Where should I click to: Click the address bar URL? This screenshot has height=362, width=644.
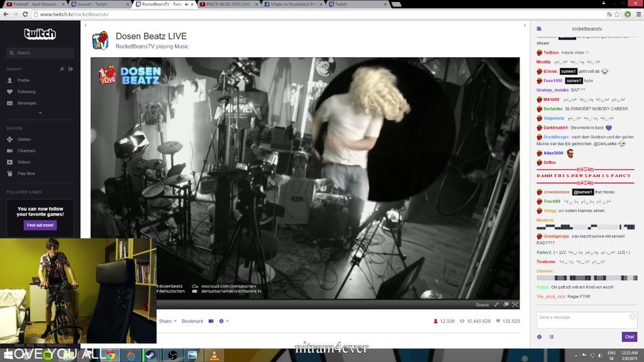(74, 14)
